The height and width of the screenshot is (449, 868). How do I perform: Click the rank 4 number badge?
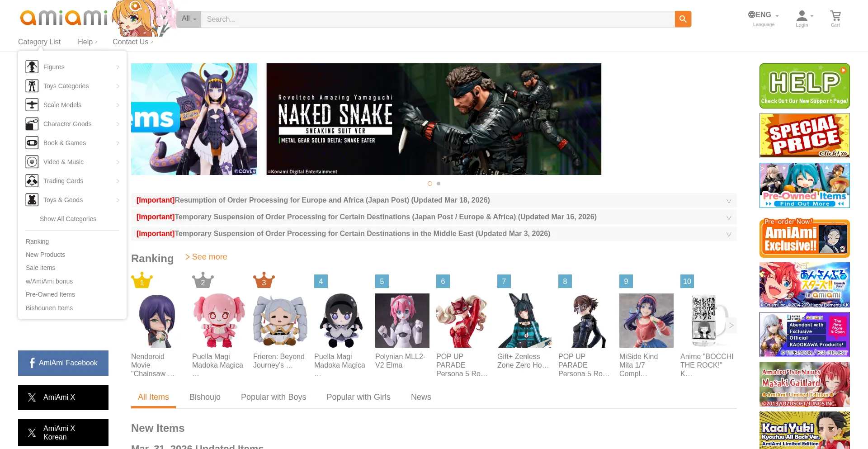point(321,281)
